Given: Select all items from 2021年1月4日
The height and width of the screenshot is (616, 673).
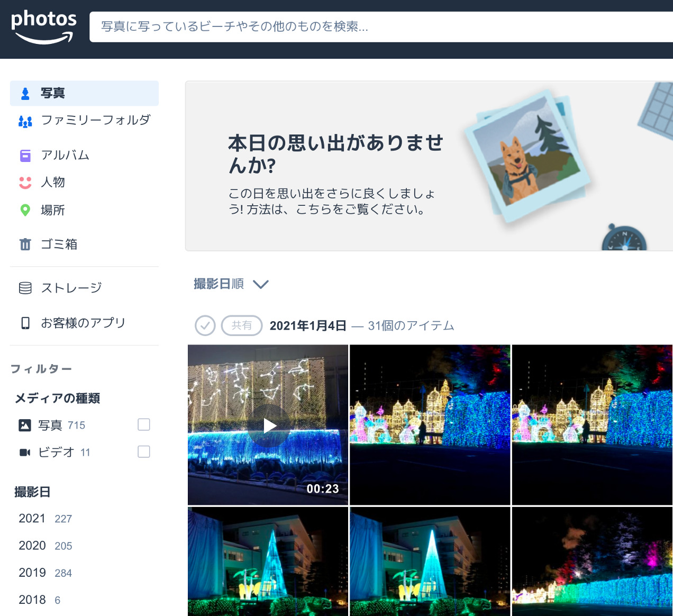Looking at the screenshot, I should pyautogui.click(x=205, y=325).
